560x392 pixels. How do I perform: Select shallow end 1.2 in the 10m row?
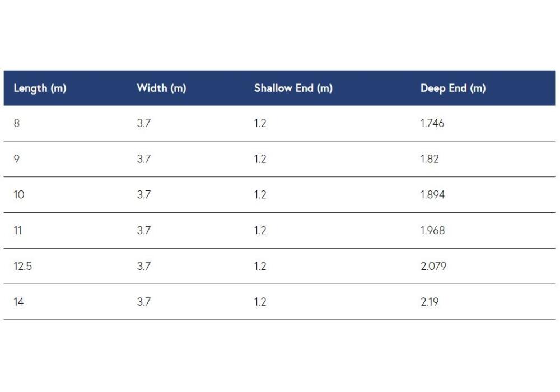coord(260,194)
